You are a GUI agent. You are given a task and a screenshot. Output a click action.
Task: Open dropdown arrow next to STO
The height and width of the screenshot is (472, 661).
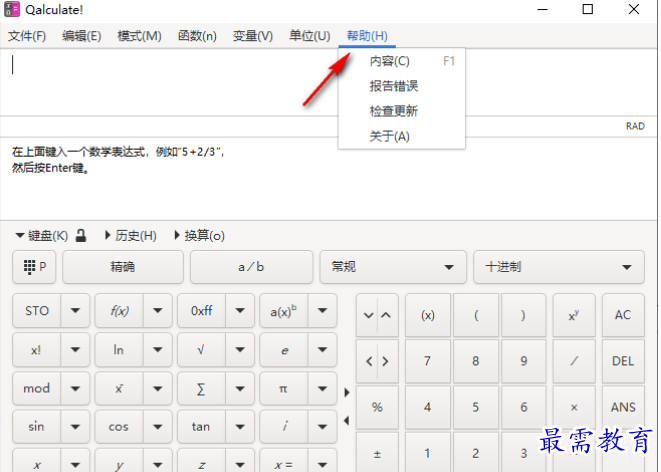75,311
